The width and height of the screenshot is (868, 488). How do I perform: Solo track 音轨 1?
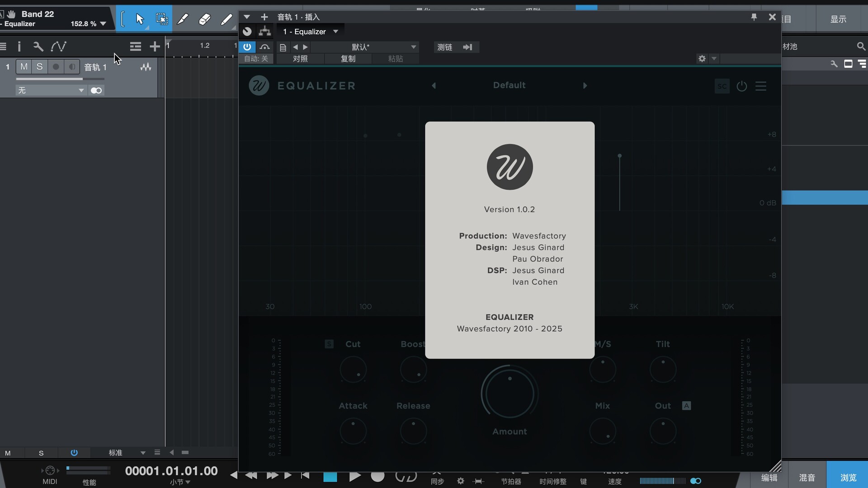point(39,67)
